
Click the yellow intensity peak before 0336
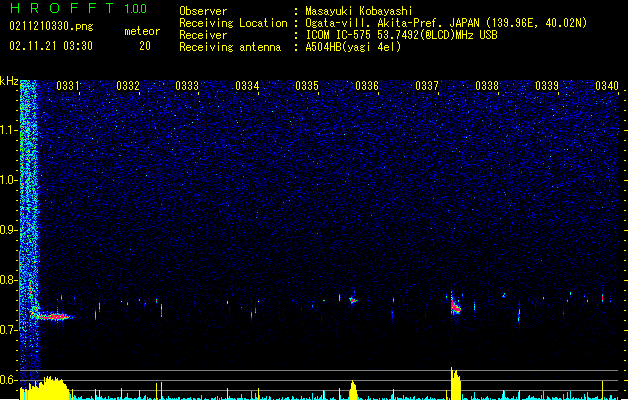(353, 390)
